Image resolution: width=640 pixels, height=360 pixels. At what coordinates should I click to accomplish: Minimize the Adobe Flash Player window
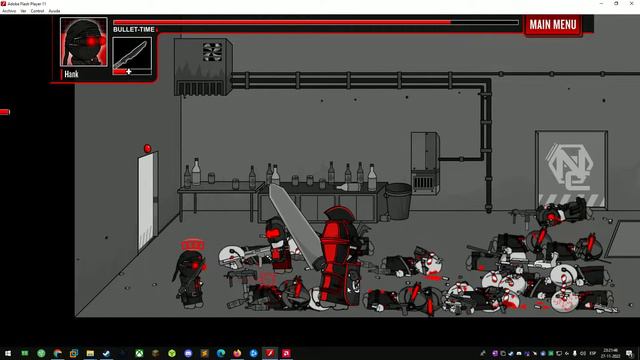coord(601,3)
